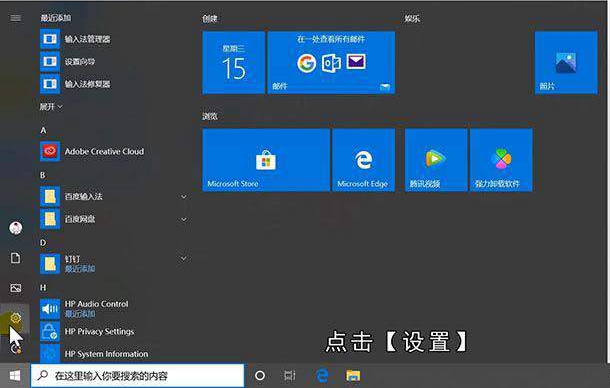Expand 展开 recently added list
The width and height of the screenshot is (610, 388).
pyautogui.click(x=51, y=107)
